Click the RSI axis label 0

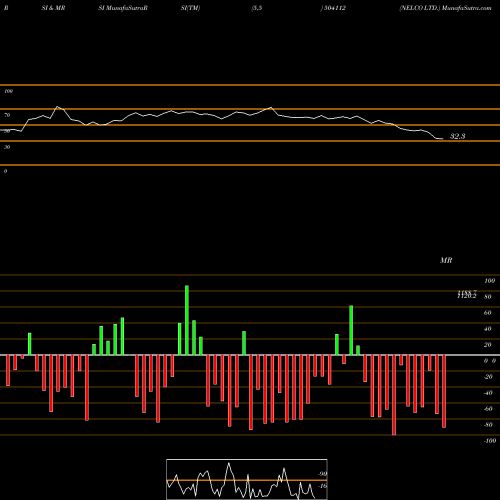coord(5,171)
